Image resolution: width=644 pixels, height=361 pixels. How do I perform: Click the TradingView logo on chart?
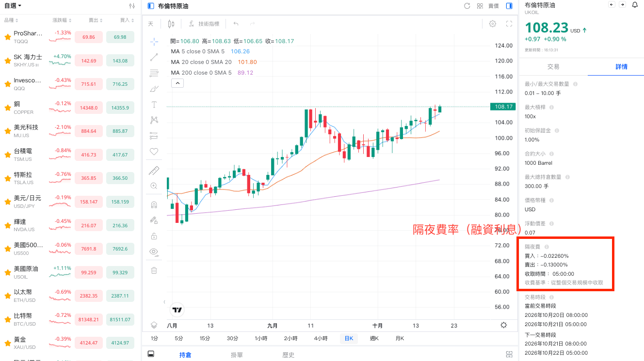pos(177,310)
